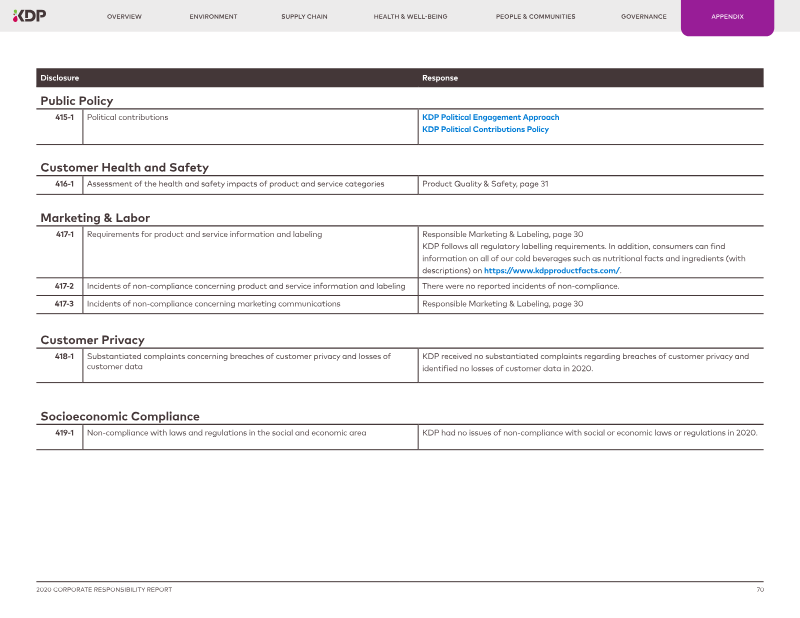The image size is (800, 618).
Task: Click the Response column header
Action: [x=440, y=78]
